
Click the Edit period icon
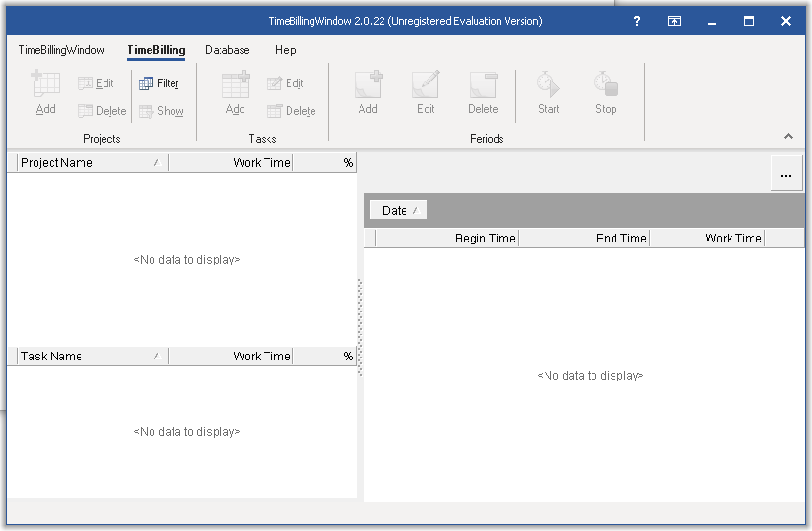click(x=426, y=84)
